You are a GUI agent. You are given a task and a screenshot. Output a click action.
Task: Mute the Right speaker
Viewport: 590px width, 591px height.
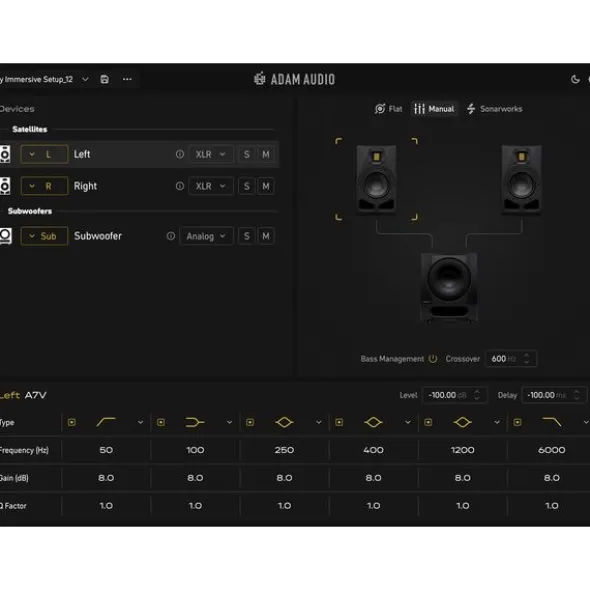pyautogui.click(x=266, y=186)
